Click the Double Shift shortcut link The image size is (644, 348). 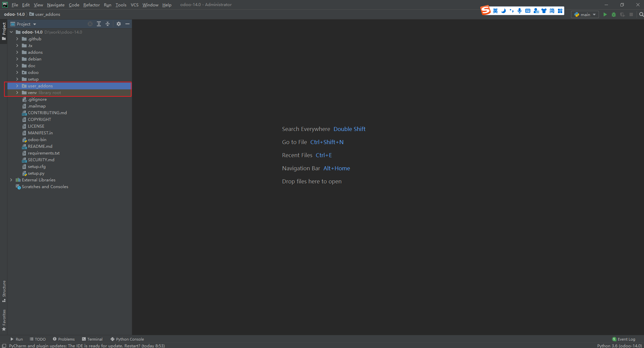pos(349,129)
